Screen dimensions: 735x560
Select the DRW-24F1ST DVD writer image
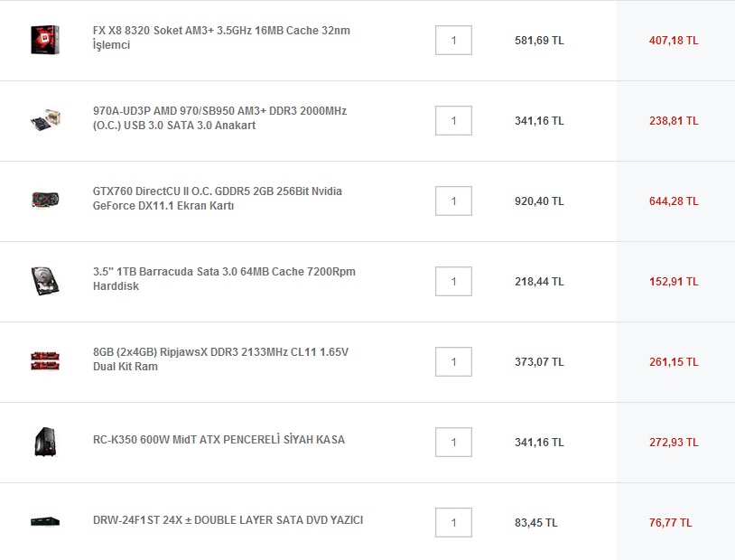45,521
